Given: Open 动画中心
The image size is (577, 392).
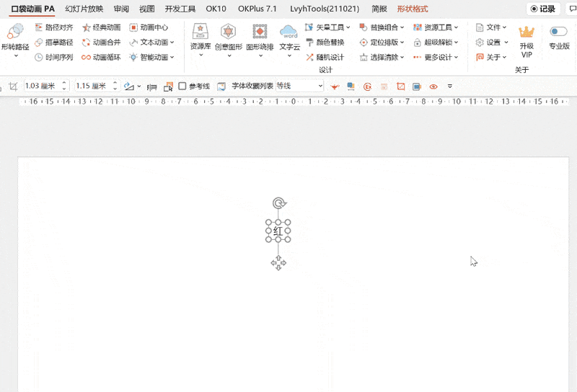Looking at the screenshot, I should [149, 27].
